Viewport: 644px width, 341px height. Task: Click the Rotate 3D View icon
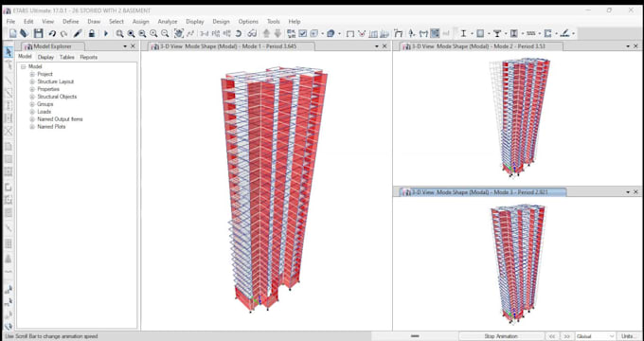[239, 34]
